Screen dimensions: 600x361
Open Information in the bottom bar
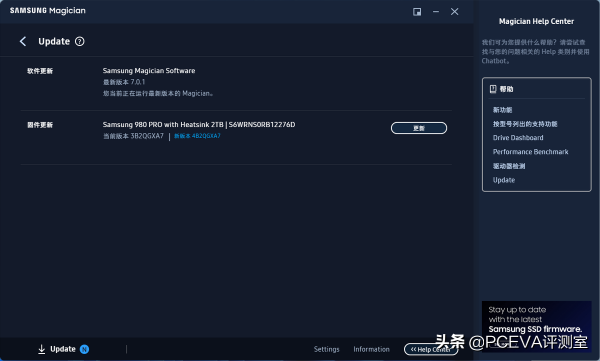point(371,349)
